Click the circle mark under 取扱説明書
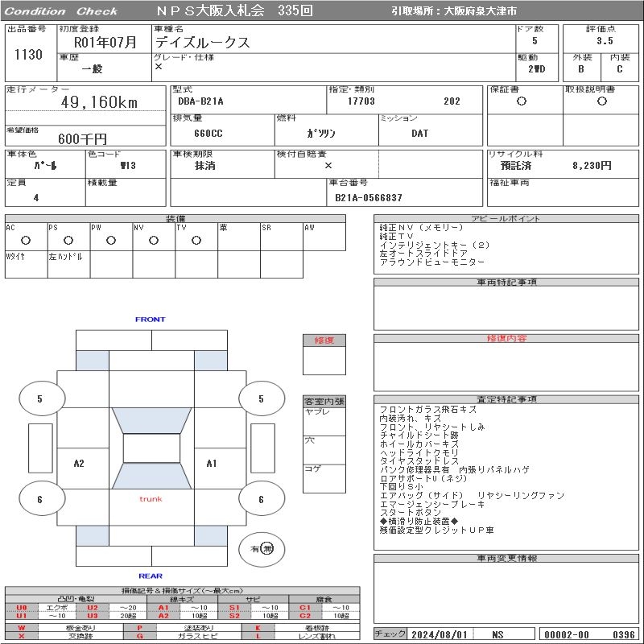This screenshot has width=644, height=644. (x=602, y=101)
